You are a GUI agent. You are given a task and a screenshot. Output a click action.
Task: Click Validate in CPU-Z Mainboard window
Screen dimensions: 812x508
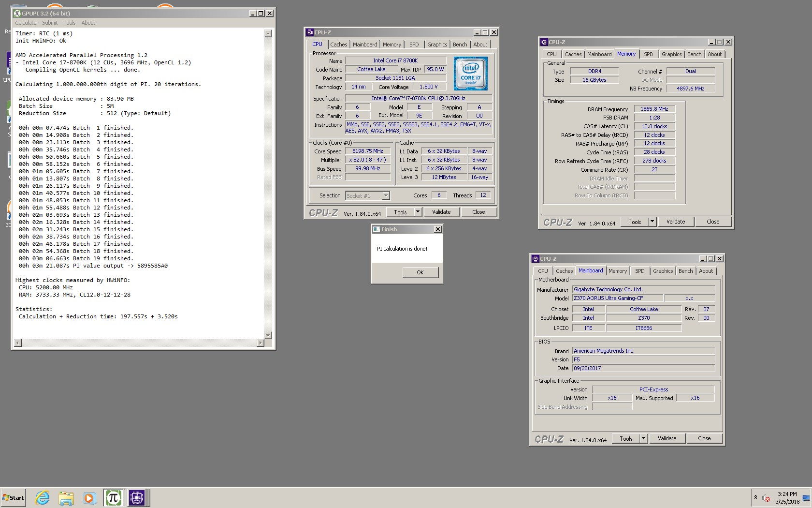point(667,438)
